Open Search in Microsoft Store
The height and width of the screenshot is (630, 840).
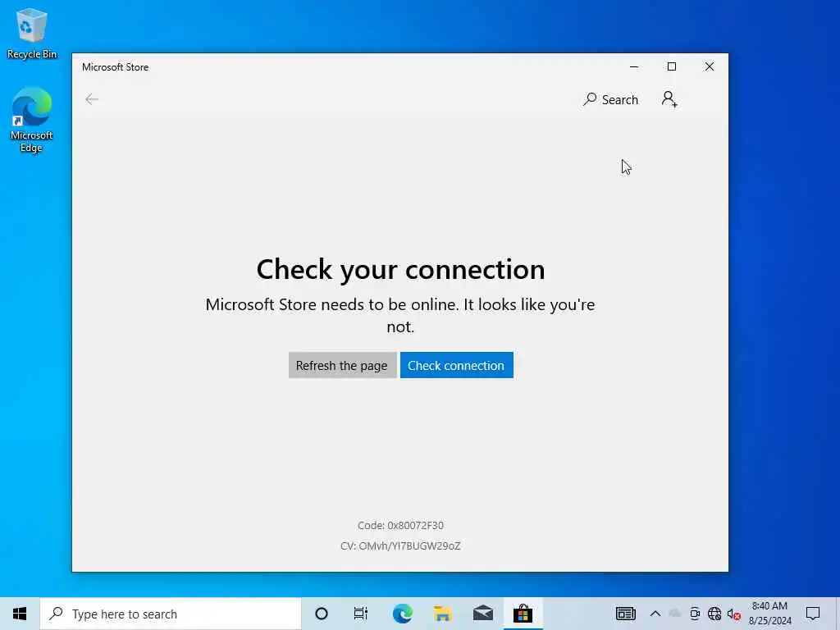point(610,99)
